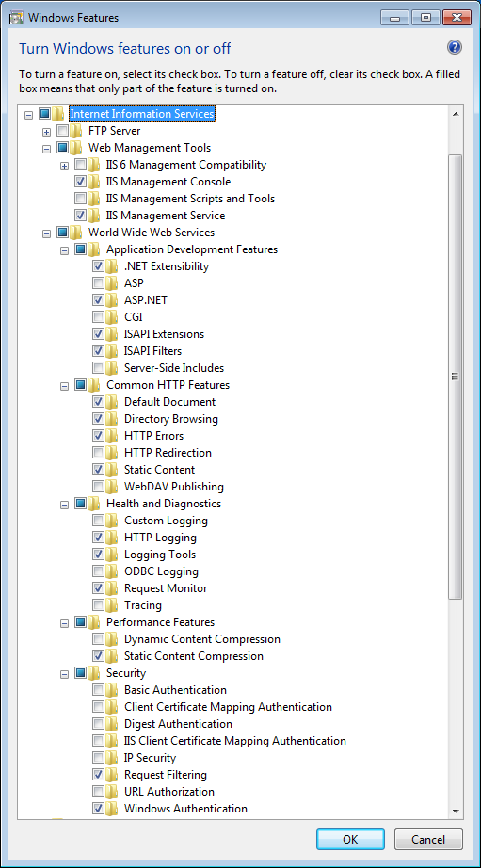The image size is (481, 868).
Task: Expand the FTP Server tree node
Action: [x=46, y=132]
